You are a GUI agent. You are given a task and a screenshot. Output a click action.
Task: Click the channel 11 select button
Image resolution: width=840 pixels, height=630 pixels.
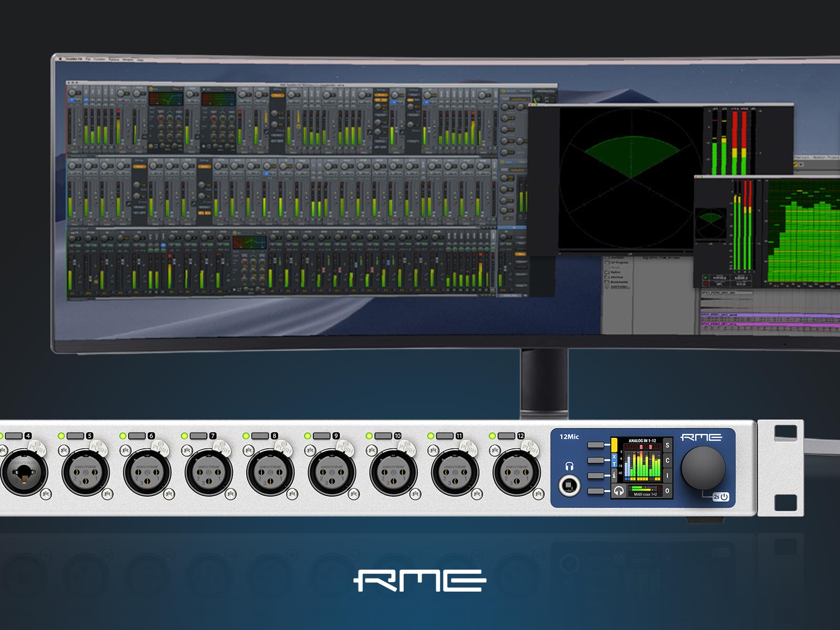445,436
